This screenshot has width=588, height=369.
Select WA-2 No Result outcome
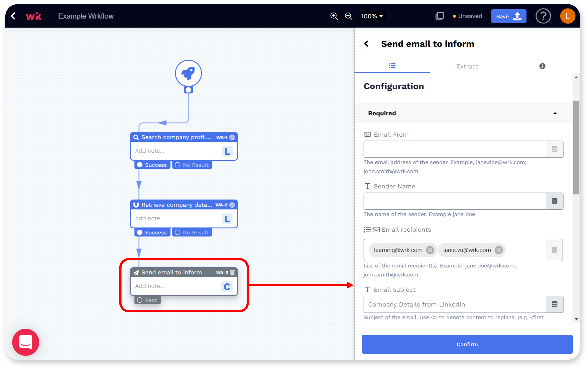click(x=192, y=232)
